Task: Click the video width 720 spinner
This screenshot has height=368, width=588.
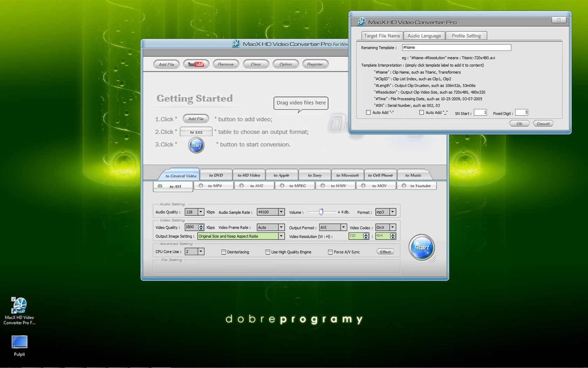Action: [x=366, y=236]
